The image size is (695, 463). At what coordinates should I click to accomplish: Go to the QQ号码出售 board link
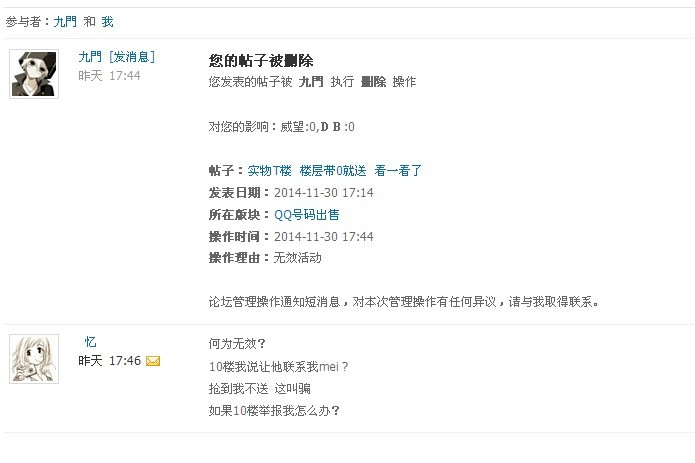[307, 215]
